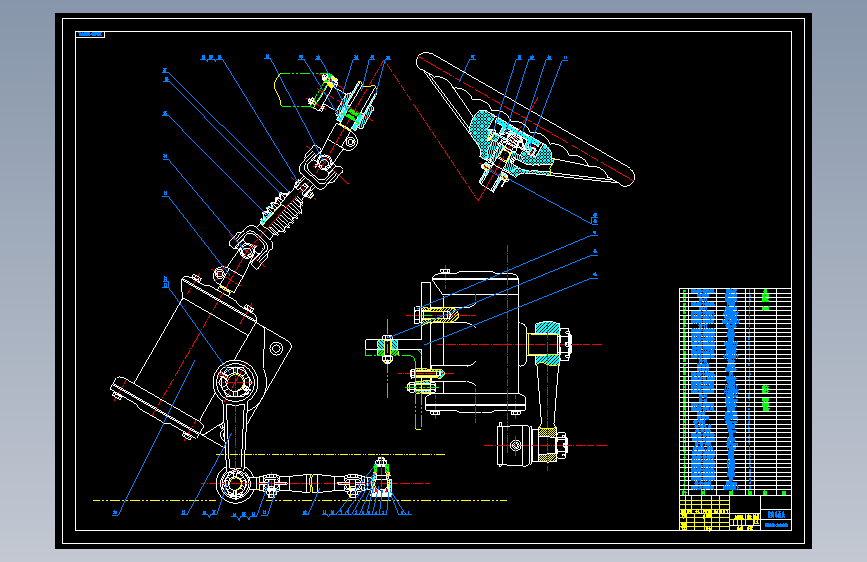Select the steering wheel rim in the drawing
This screenshot has height=562, width=867.
point(525,119)
